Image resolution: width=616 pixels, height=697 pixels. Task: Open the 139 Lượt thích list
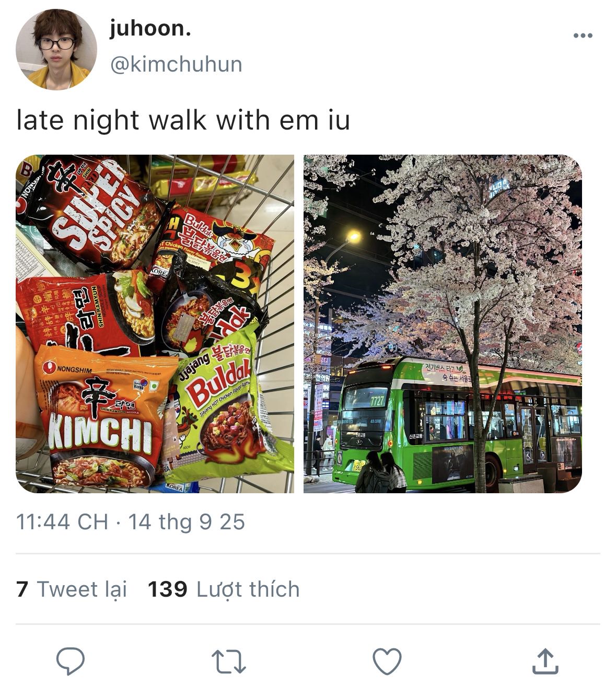(224, 589)
